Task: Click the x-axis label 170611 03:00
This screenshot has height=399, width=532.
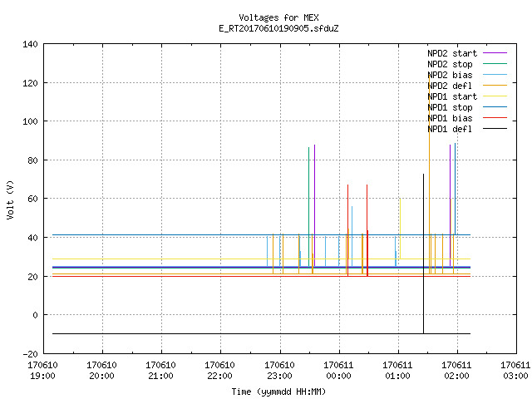Action: [515, 371]
